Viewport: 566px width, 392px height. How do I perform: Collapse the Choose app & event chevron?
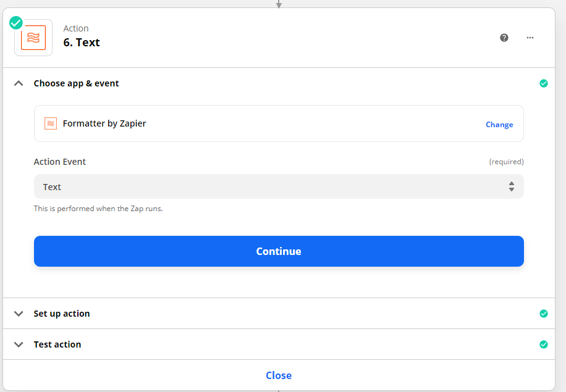click(19, 83)
